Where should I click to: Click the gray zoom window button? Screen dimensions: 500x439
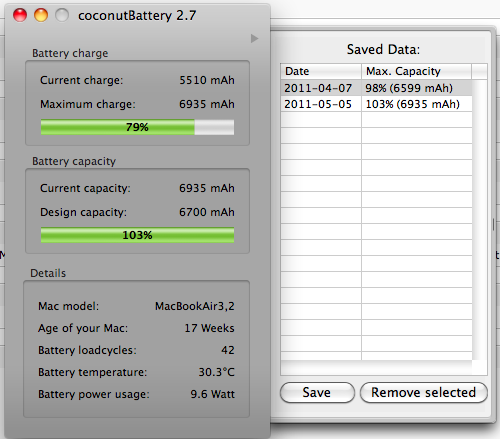point(62,15)
